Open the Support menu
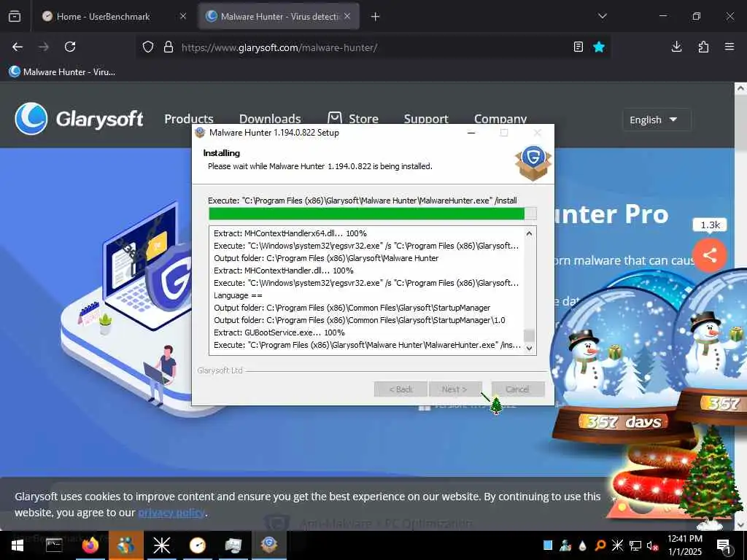The image size is (747, 560). 426,119
